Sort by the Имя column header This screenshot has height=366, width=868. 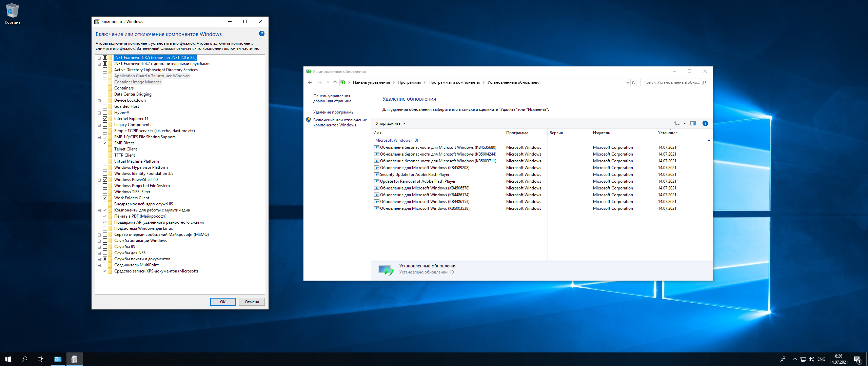(x=437, y=133)
